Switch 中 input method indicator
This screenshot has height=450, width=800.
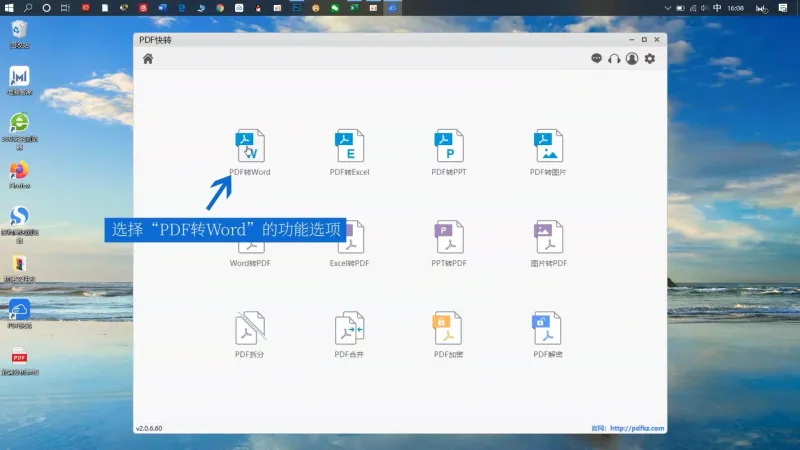pos(717,8)
